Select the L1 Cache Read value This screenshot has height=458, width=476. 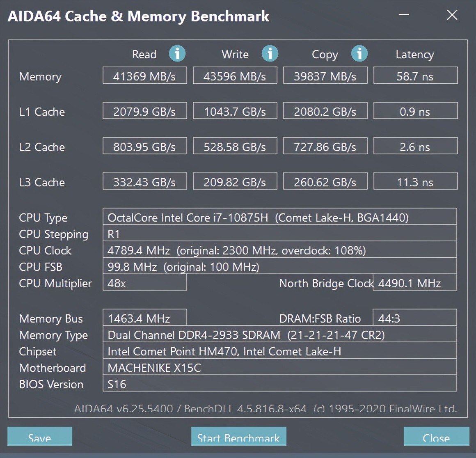pos(144,111)
